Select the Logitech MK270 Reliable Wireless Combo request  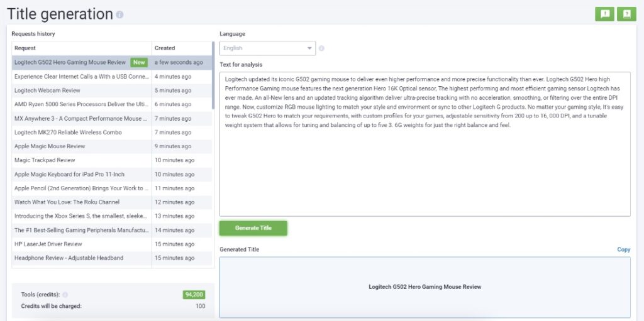click(x=112, y=132)
